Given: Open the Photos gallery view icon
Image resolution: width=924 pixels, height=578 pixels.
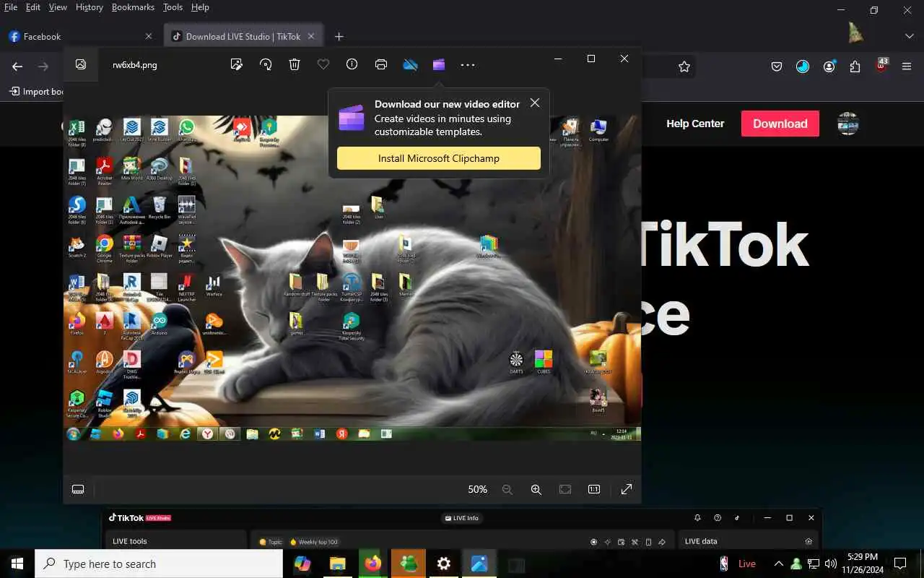Looking at the screenshot, I should click(x=81, y=64).
